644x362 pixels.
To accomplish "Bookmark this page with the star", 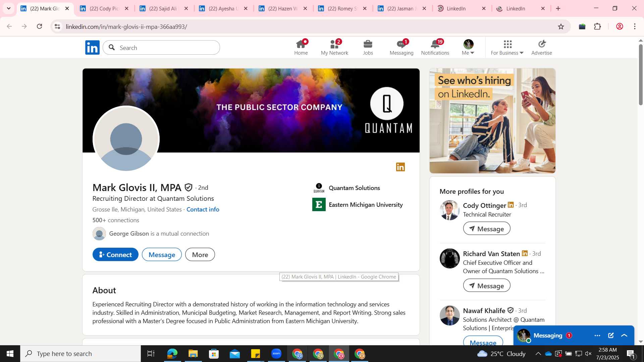I will point(561,26).
